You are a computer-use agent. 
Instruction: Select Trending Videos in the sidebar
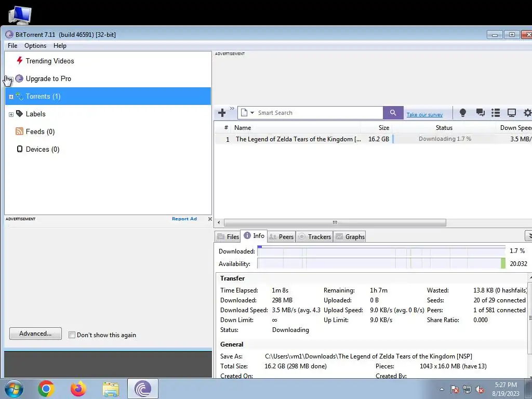click(49, 61)
